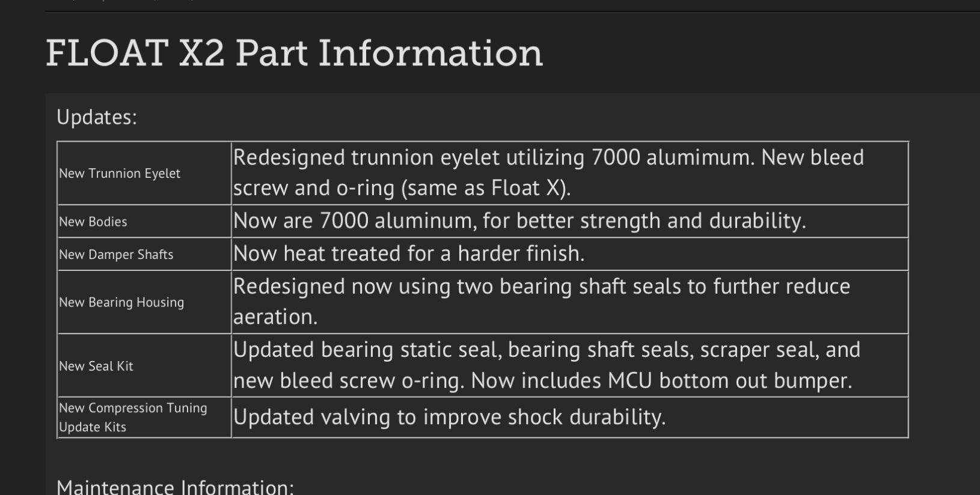This screenshot has width=980, height=495.
Task: Click the FLOAT X2 Part Information heading
Action: pos(294,53)
